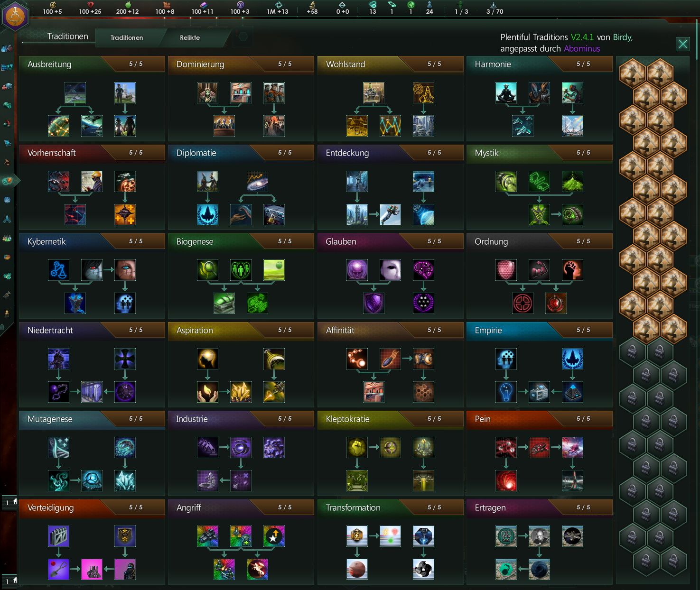Select the finisher cube icon of the Kybernetik tree

tap(75, 304)
